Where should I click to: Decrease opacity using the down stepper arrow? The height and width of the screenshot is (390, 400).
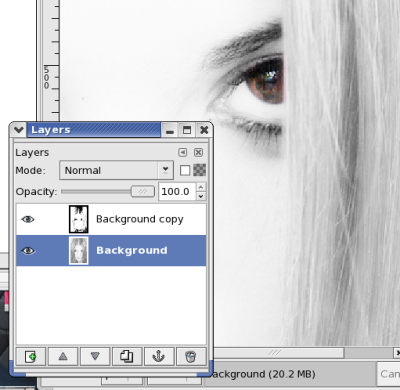pos(201,196)
